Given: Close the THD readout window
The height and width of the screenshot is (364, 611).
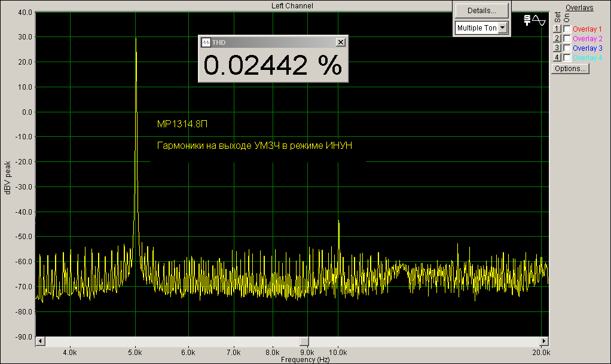Looking at the screenshot, I should pyautogui.click(x=340, y=42).
